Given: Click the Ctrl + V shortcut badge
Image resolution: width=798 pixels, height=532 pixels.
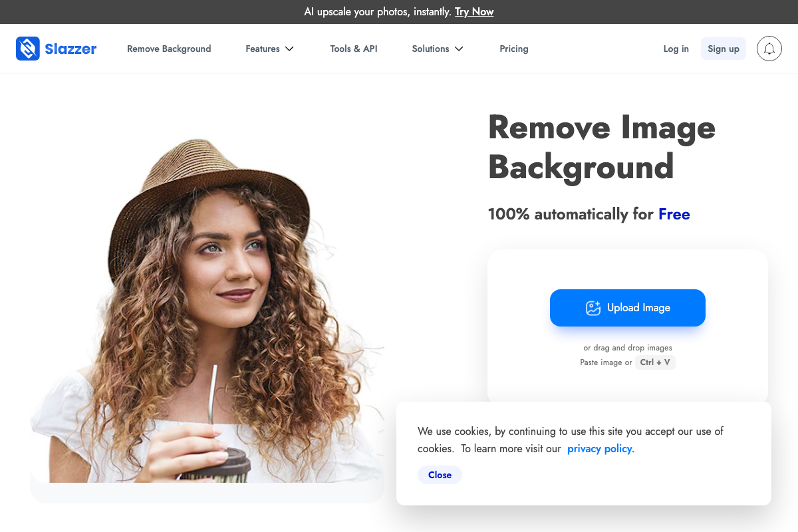Looking at the screenshot, I should [655, 362].
